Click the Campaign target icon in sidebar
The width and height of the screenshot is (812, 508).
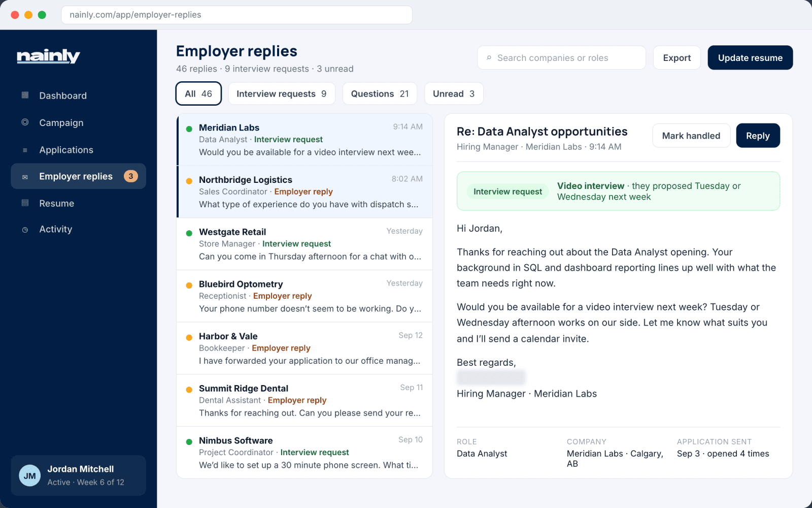25,122
